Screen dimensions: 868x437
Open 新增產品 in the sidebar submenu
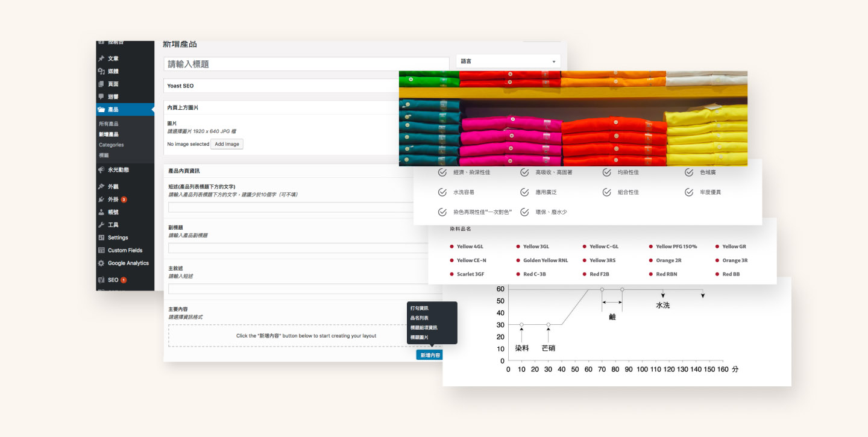tap(108, 134)
